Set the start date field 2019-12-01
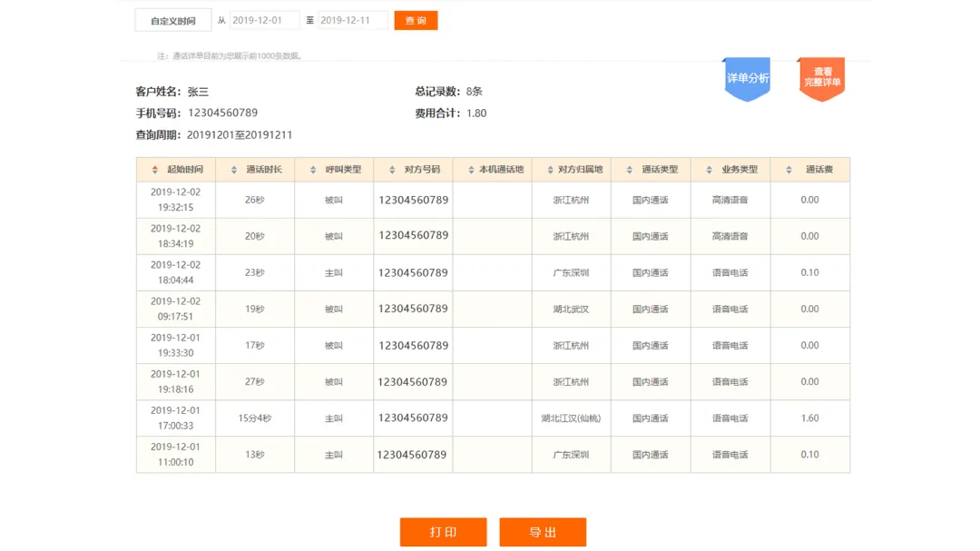This screenshot has height=551, width=980. pyautogui.click(x=264, y=20)
